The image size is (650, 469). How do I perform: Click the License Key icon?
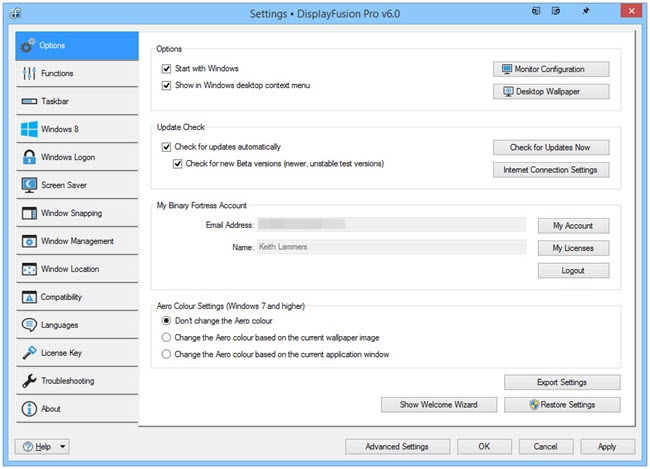(29, 353)
